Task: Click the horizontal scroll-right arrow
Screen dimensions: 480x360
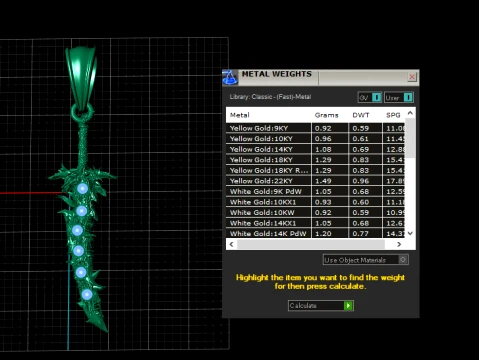Action: 399,244
